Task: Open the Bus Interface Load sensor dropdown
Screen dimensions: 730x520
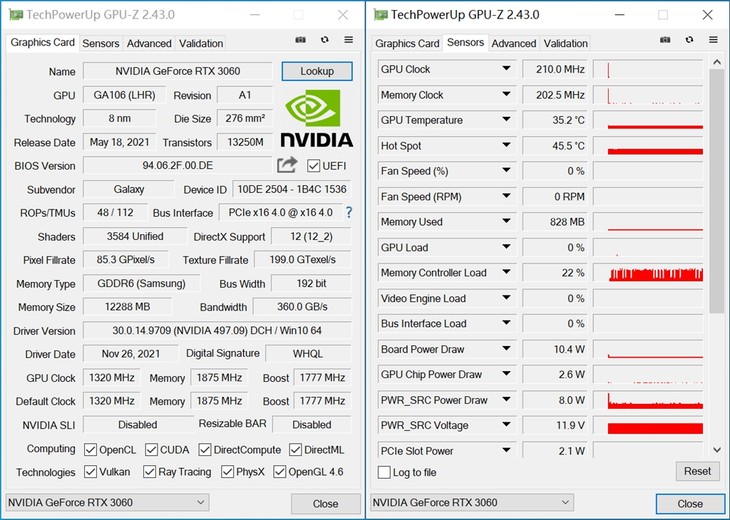Action: [x=506, y=323]
